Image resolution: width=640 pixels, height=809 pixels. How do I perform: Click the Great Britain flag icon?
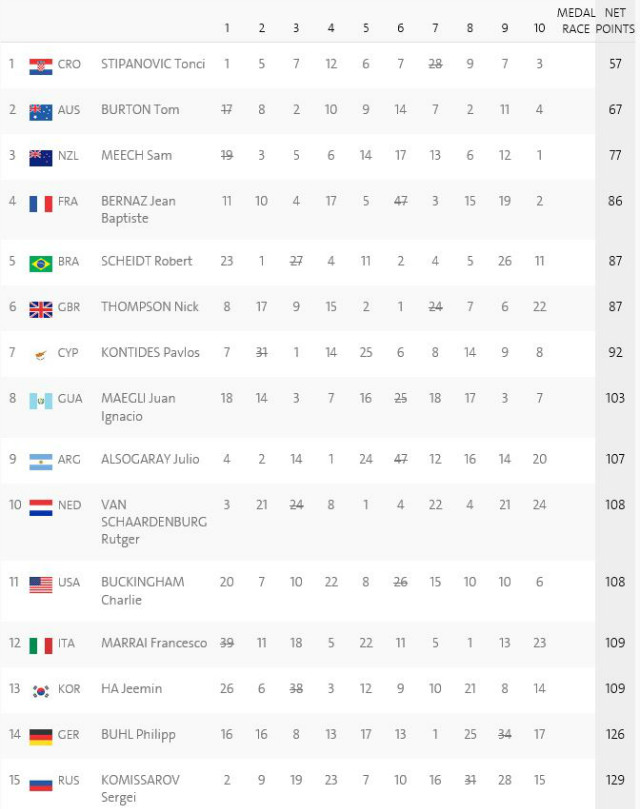(41, 309)
